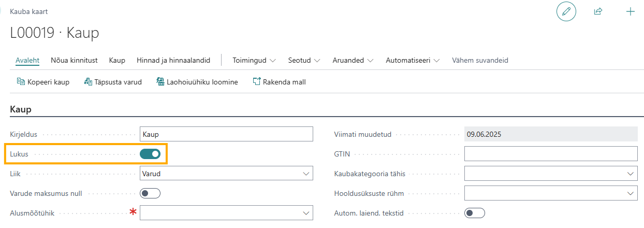Click the Täpsusta varud icon
The height and width of the screenshot is (228, 644).
88,82
